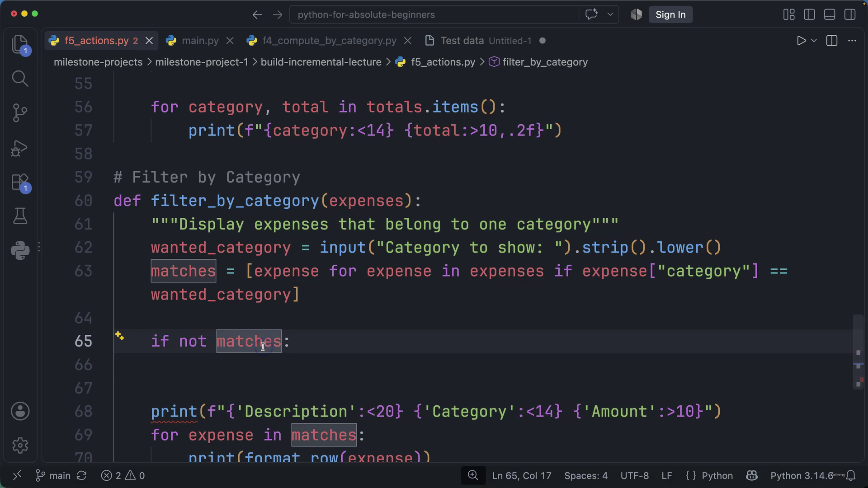The width and height of the screenshot is (868, 488).
Task: Open the Explorer view in activity bar
Action: pyautogui.click(x=20, y=44)
